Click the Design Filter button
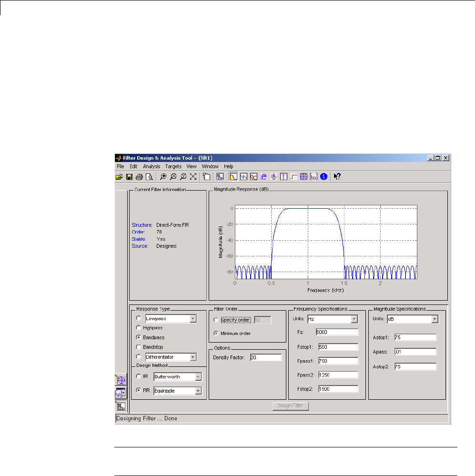This screenshot has width=475, height=476. pyautogui.click(x=291, y=406)
